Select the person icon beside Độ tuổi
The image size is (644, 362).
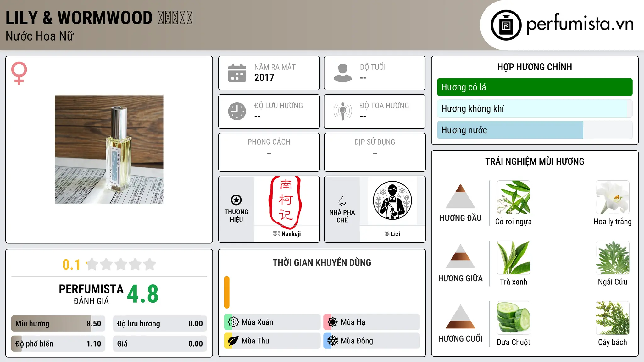click(x=343, y=73)
